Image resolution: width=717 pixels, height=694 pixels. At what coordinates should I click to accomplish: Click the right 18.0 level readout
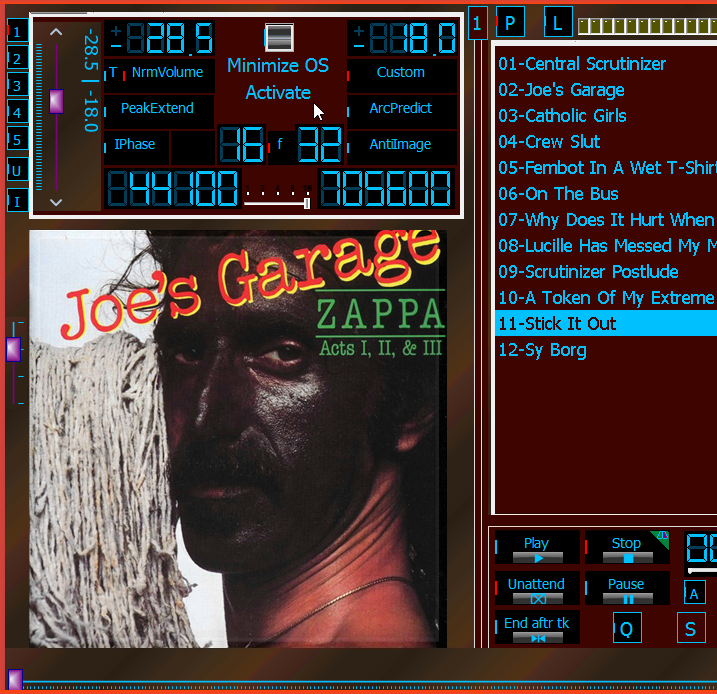(x=402, y=38)
